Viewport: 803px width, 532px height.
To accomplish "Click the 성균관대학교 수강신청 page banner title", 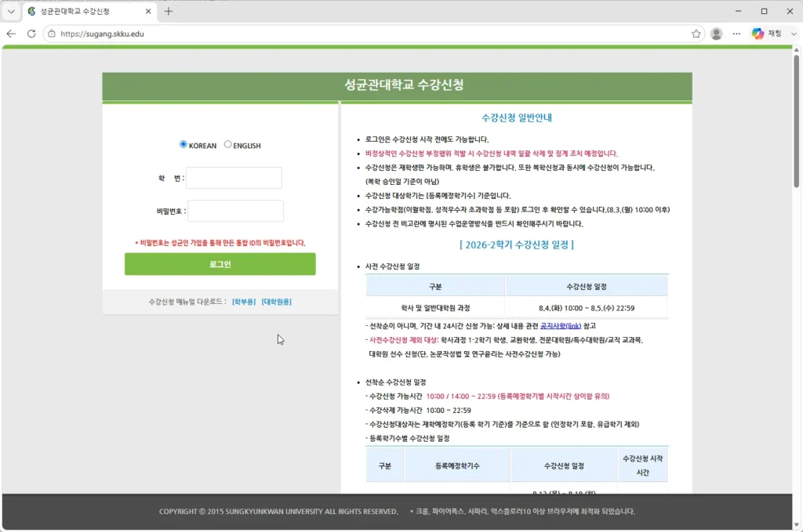I will [x=404, y=85].
